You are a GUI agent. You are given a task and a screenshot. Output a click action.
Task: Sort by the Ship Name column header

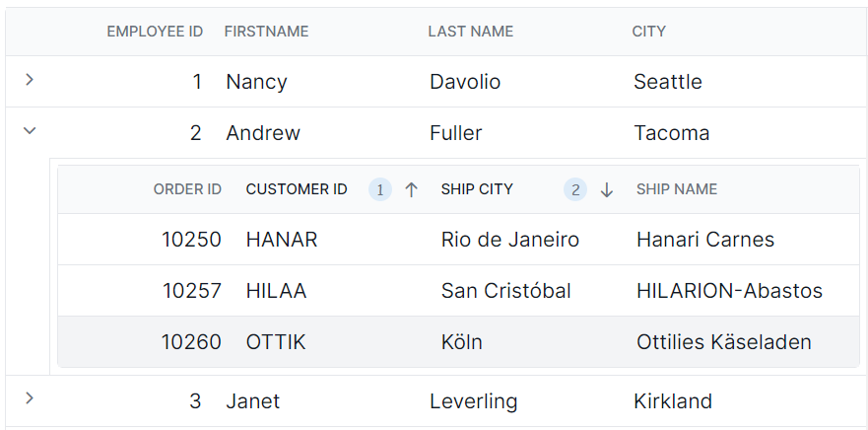click(677, 189)
